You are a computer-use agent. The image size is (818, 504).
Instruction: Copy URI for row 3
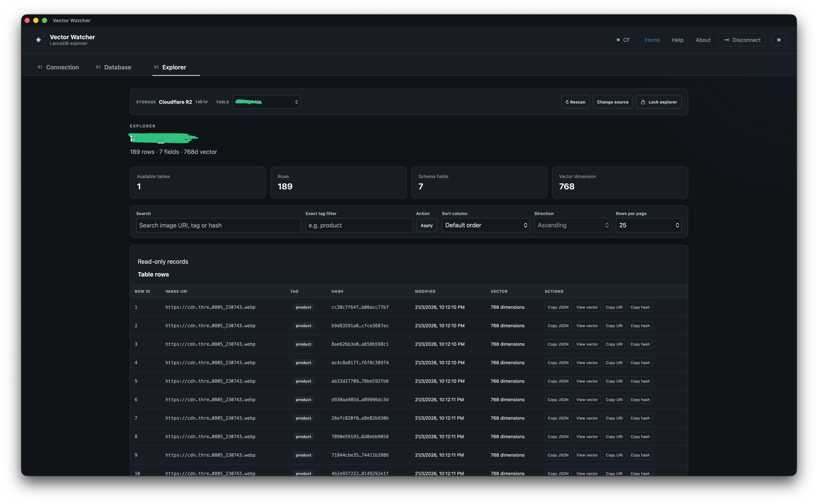point(614,344)
